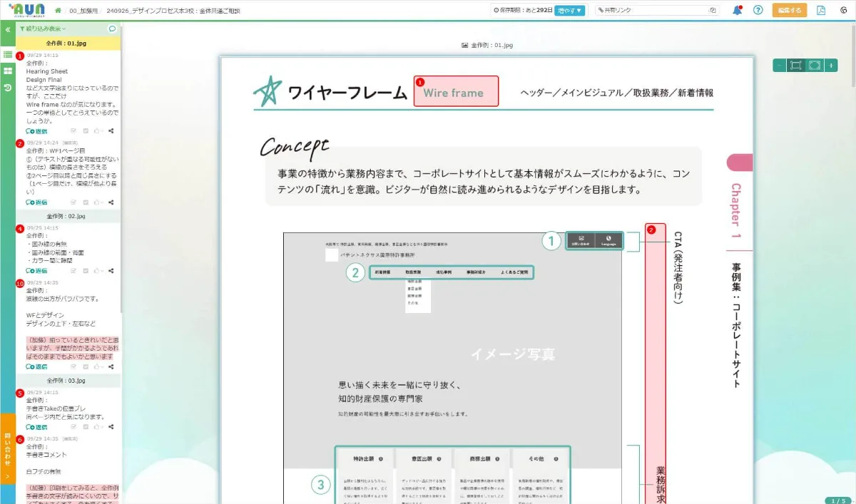This screenshot has width=856, height=504.
Task: Switch to thumbnail grid view icon
Action: (8, 71)
